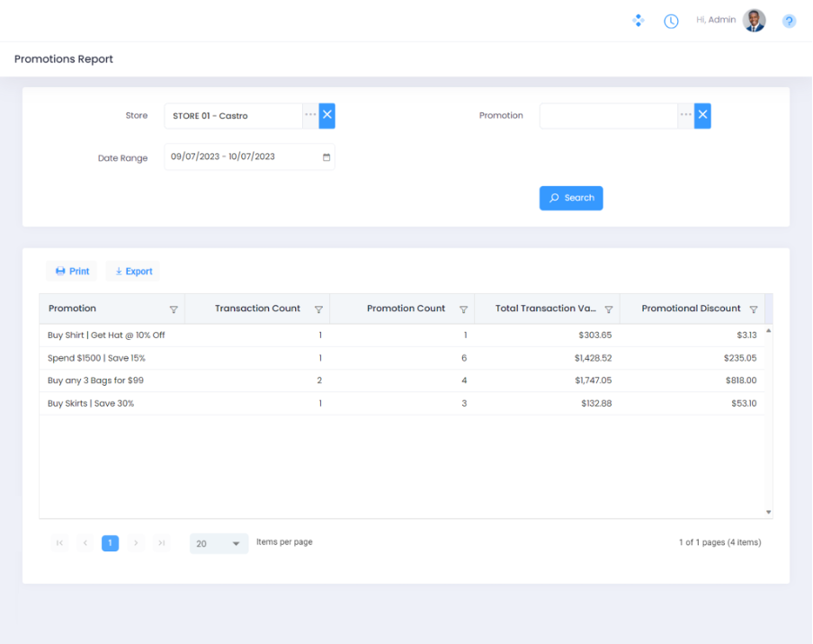The width and height of the screenshot is (813, 644).
Task: Clear the Store field with X icon
Action: pos(327,115)
